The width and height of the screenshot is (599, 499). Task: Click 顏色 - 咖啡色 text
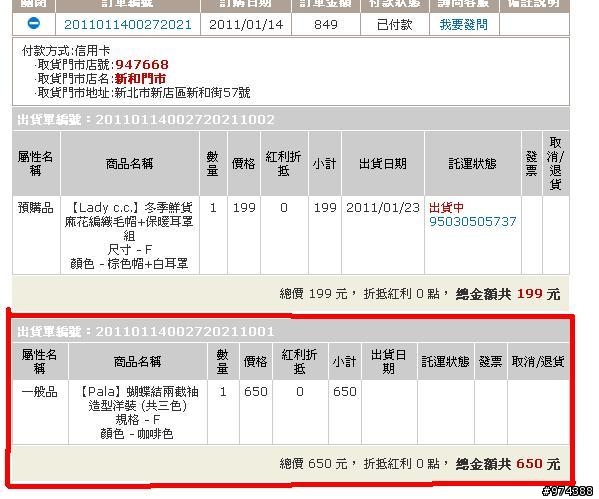pos(137,434)
